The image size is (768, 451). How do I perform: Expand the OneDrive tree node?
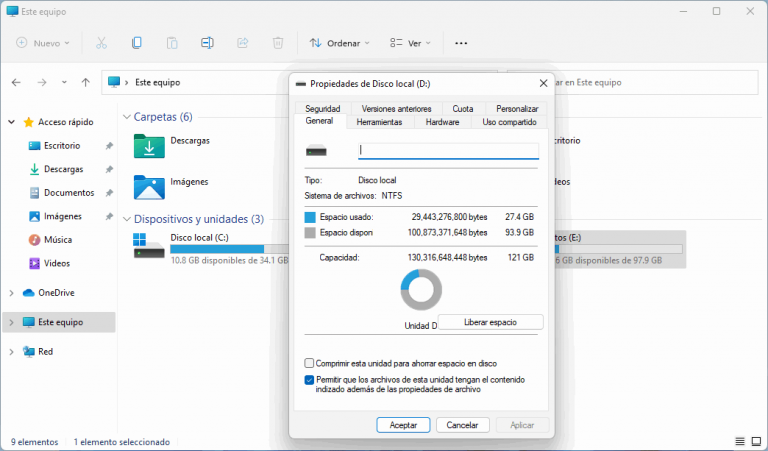[11, 293]
